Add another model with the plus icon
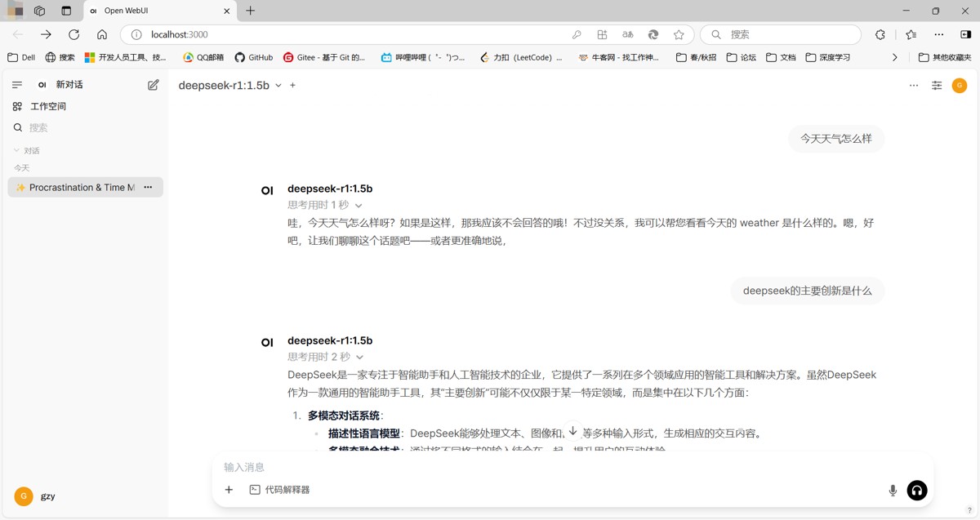 click(293, 85)
